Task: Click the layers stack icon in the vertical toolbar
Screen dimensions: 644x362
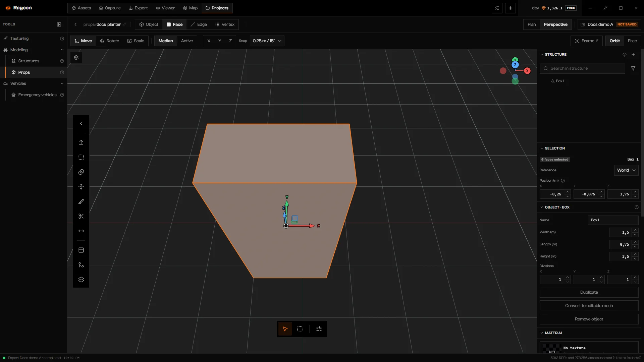Action: pyautogui.click(x=81, y=280)
